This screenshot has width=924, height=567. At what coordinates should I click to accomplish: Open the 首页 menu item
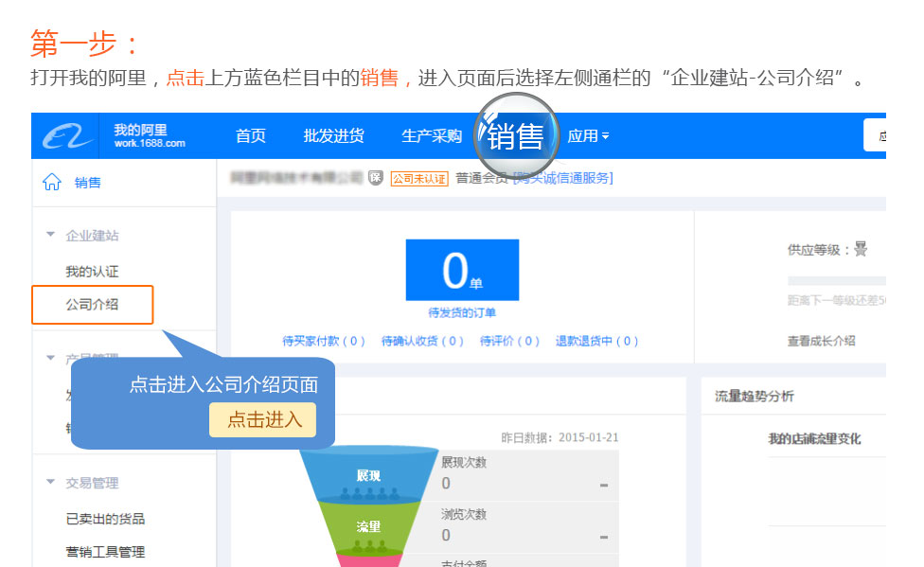coord(251,136)
